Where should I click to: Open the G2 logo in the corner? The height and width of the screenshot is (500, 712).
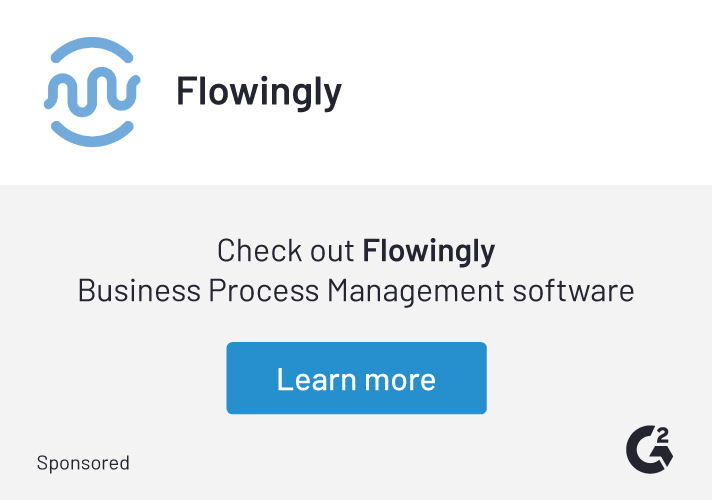(649, 450)
